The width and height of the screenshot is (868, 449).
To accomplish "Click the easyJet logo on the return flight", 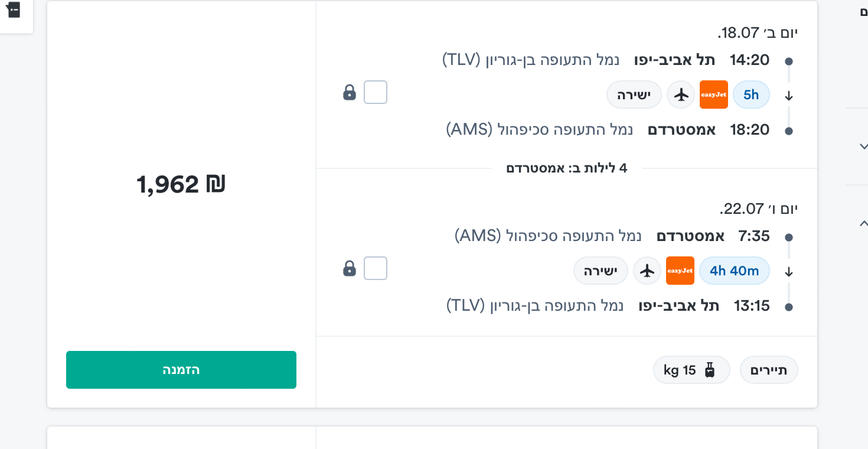I will [680, 271].
